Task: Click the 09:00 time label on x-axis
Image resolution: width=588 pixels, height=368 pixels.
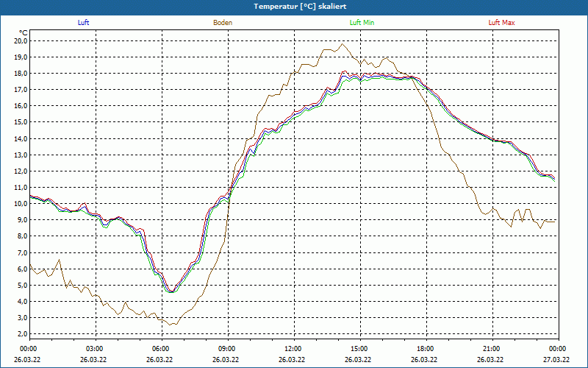Action: tap(226, 349)
